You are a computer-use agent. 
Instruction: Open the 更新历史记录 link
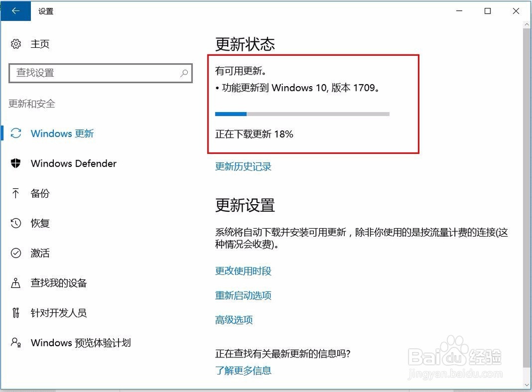click(x=243, y=166)
